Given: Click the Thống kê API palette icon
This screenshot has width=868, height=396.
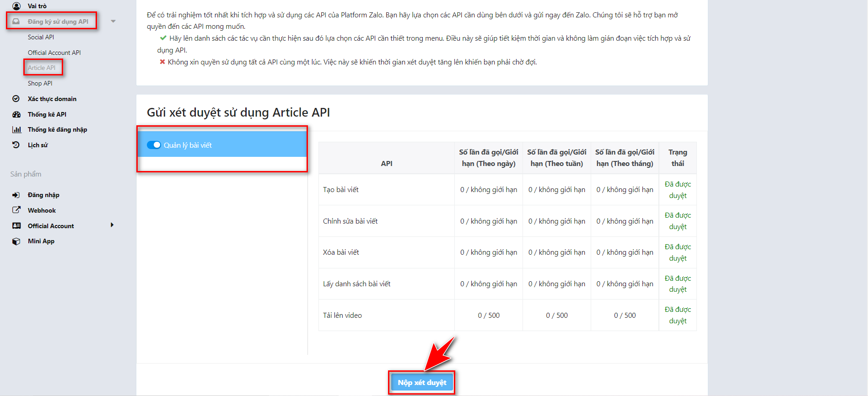Looking at the screenshot, I should (16, 114).
